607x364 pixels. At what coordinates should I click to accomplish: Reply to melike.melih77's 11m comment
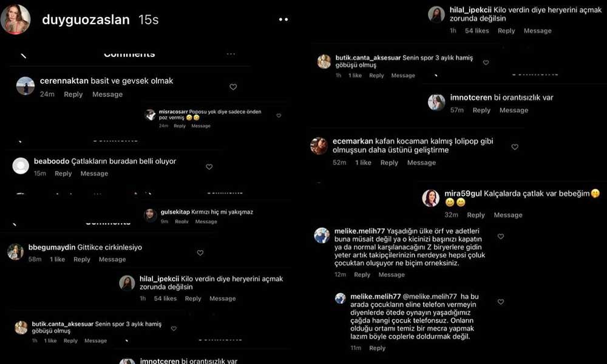377,348
